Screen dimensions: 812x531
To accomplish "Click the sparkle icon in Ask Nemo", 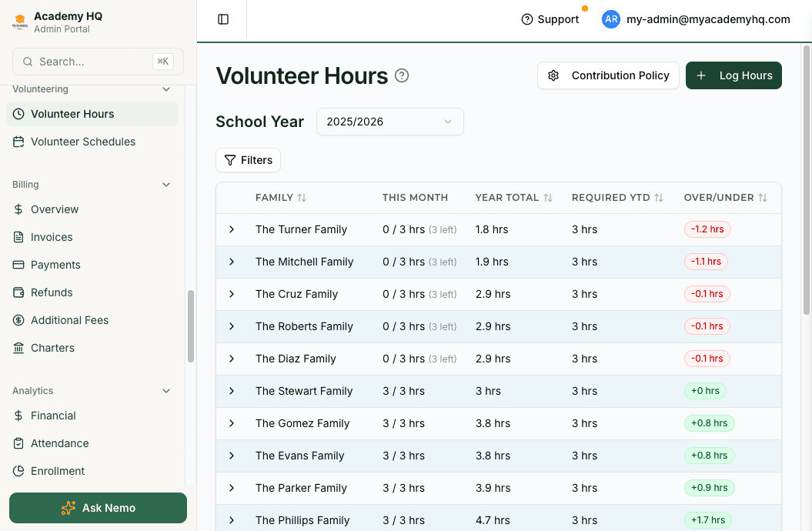I will coord(69,508).
